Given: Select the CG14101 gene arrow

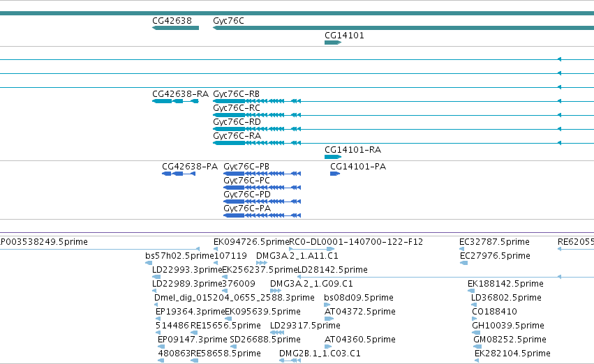Looking at the screenshot, I should 333,43.
